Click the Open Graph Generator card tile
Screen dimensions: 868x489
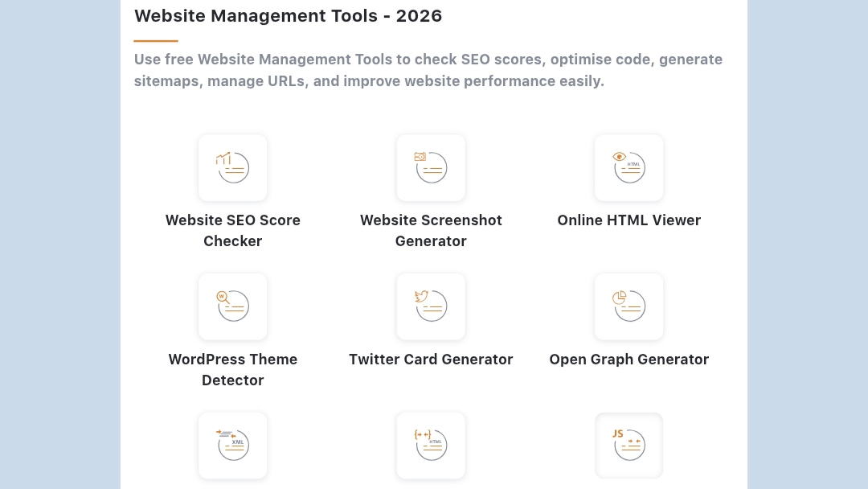click(x=628, y=306)
